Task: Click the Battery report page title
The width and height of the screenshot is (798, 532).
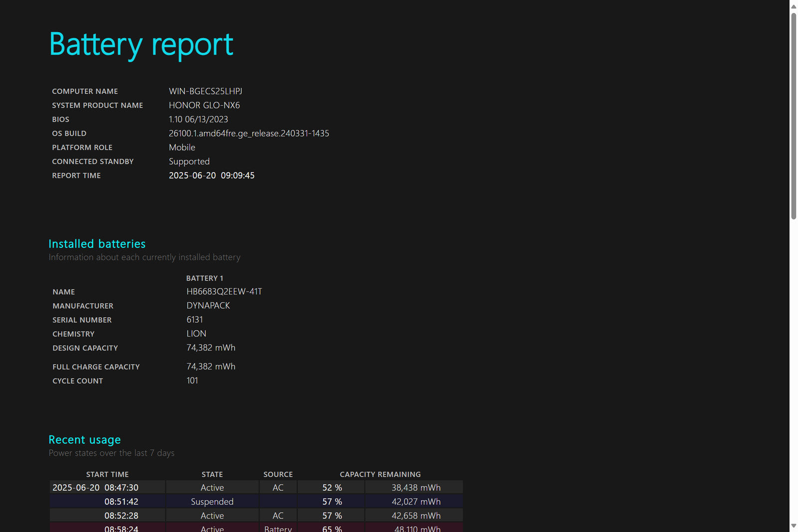Action: click(141, 44)
